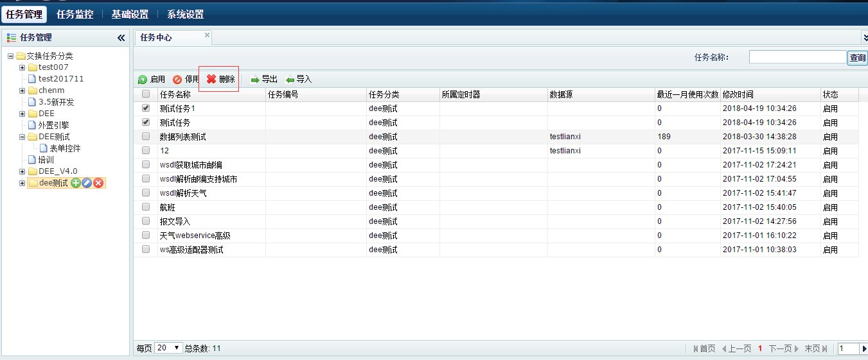Check the wsdl获取城市邮编 row checkbox
This screenshot has width=868, height=360.
[146, 164]
